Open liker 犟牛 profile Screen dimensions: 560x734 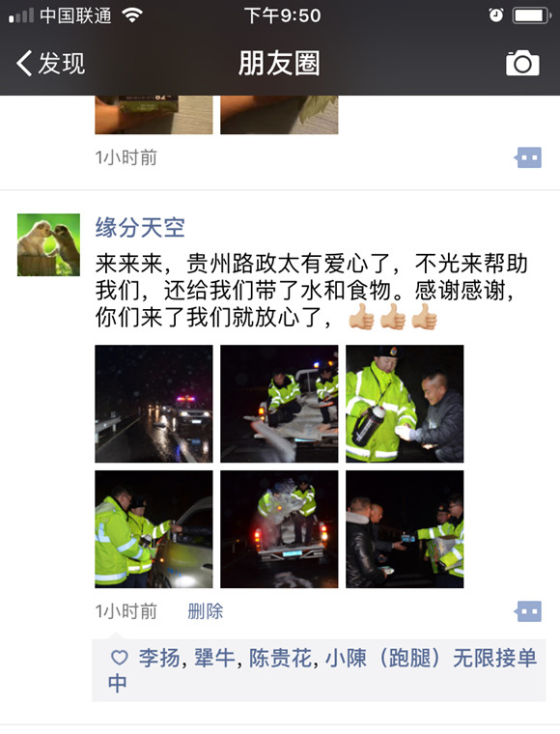[214, 658]
